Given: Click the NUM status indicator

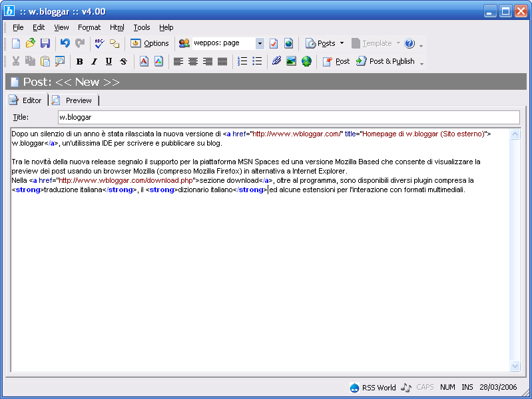Looking at the screenshot, I should [x=447, y=387].
